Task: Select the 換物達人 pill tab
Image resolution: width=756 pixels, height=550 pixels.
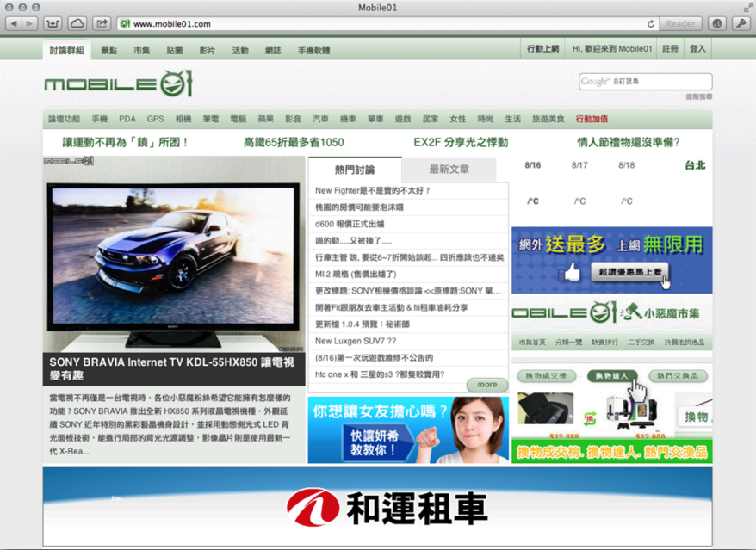Action: (x=612, y=375)
